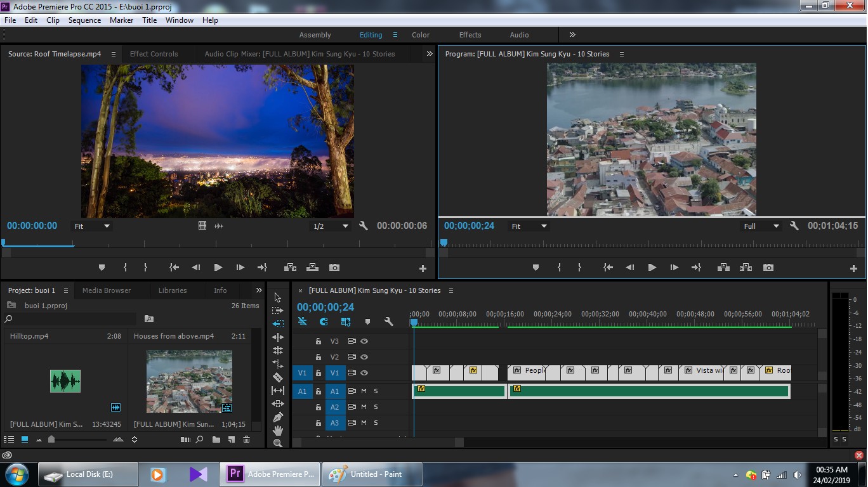Click Lift button in Program monitor
Screen dimensions: 868x487
pyautogui.click(x=723, y=268)
